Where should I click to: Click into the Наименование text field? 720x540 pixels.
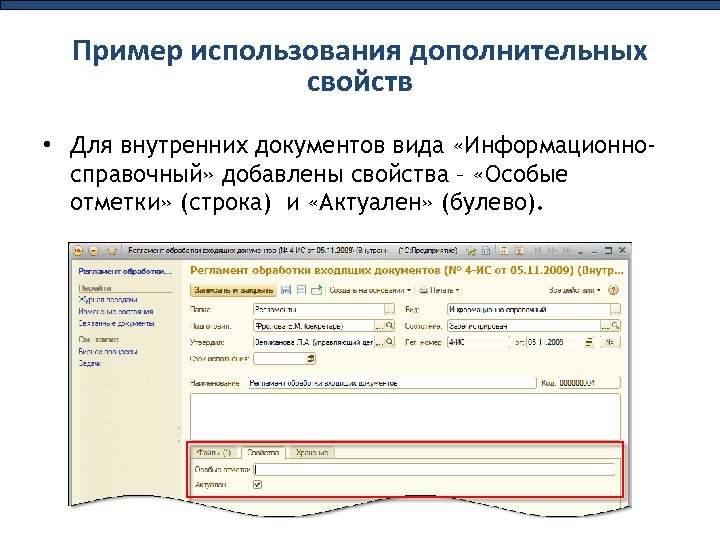point(392,382)
